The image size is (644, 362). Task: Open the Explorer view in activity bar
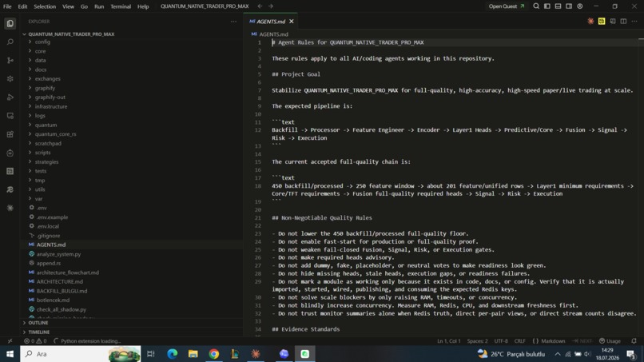point(10,23)
